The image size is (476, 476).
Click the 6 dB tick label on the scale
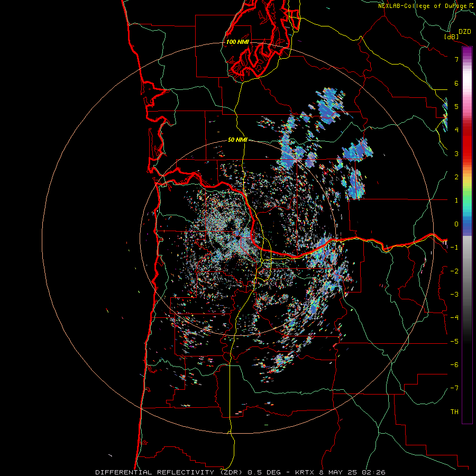pos(456,83)
